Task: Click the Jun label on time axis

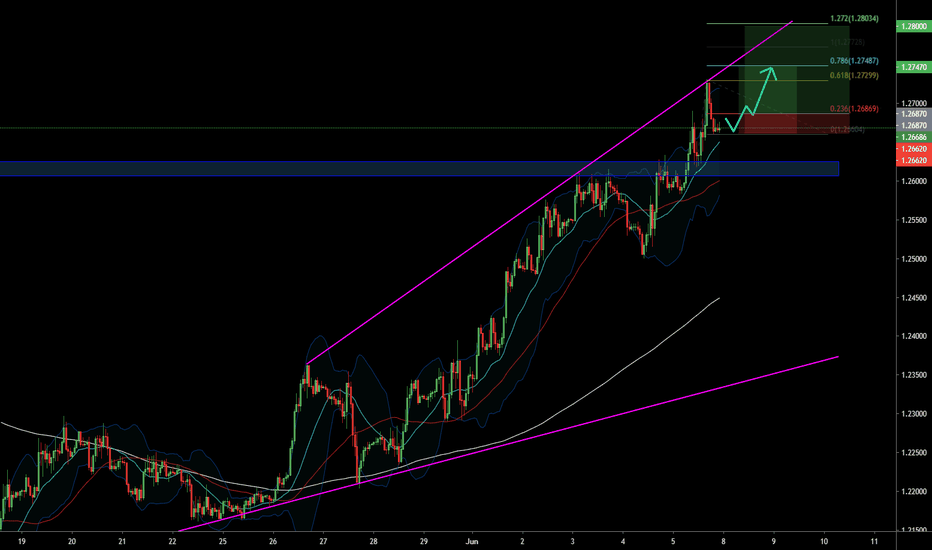Action: [472, 542]
